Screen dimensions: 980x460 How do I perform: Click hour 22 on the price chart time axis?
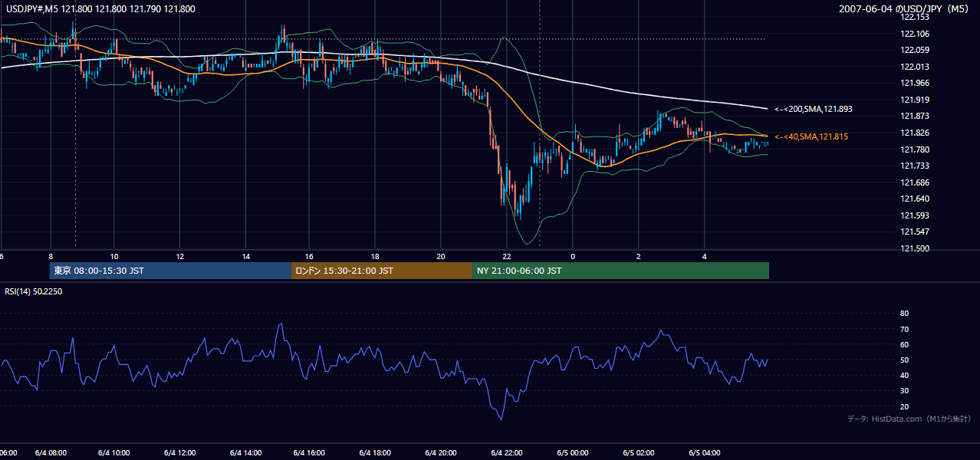coord(506,256)
